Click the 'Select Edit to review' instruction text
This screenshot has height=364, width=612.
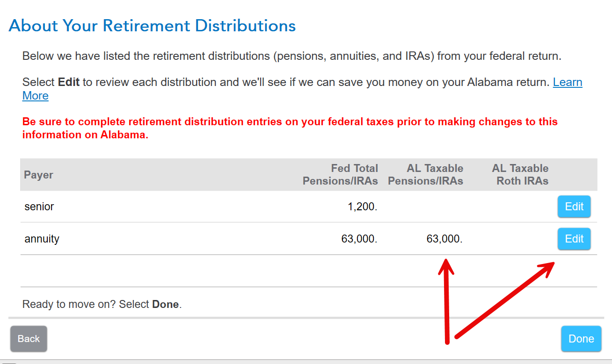click(285, 83)
